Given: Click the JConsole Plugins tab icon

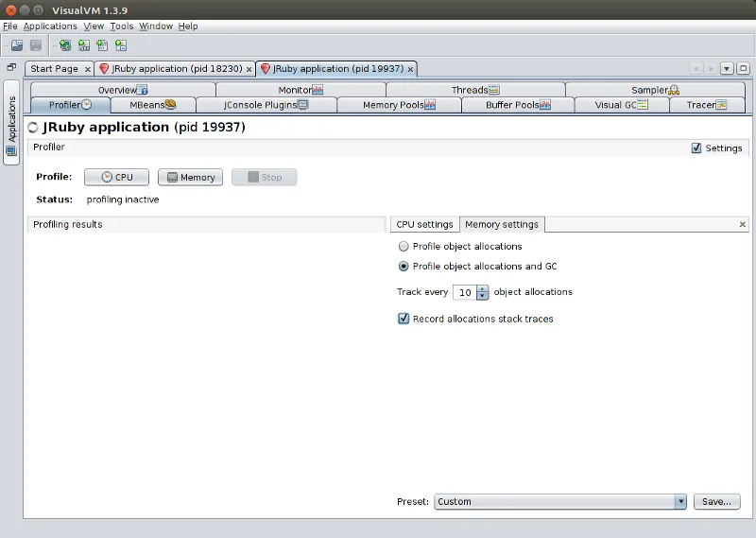Looking at the screenshot, I should pos(302,104).
